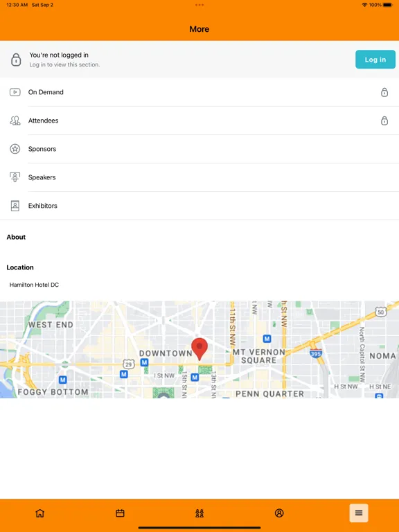This screenshot has height=532, width=399.
Task: Open the Attendees list
Action: tap(199, 121)
